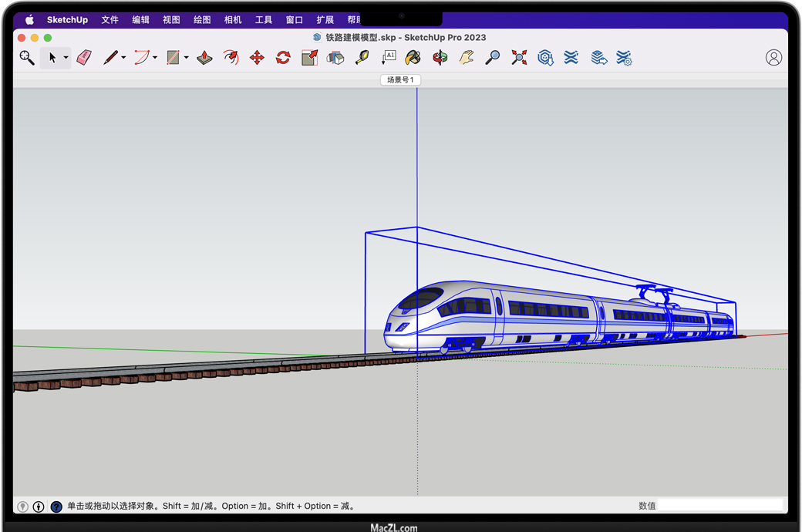This screenshot has height=532, width=802.
Task: Pick the Tape Measure tool
Action: (362, 58)
